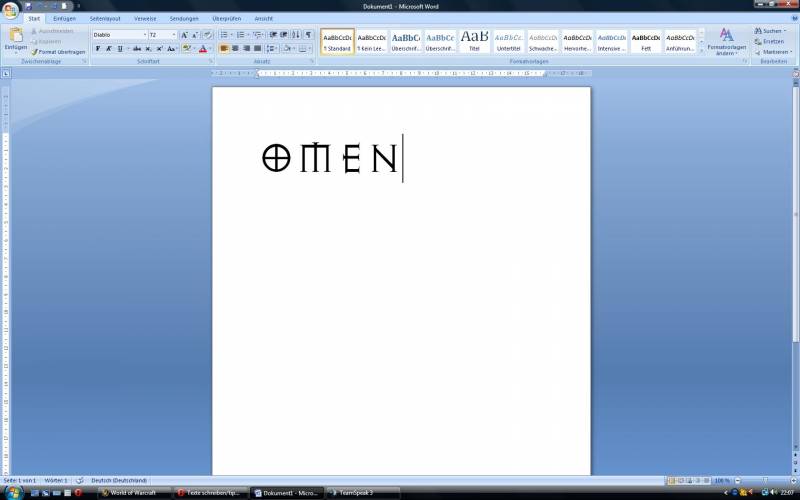Apply text highlight color marker
The image size is (800, 500).
(186, 48)
